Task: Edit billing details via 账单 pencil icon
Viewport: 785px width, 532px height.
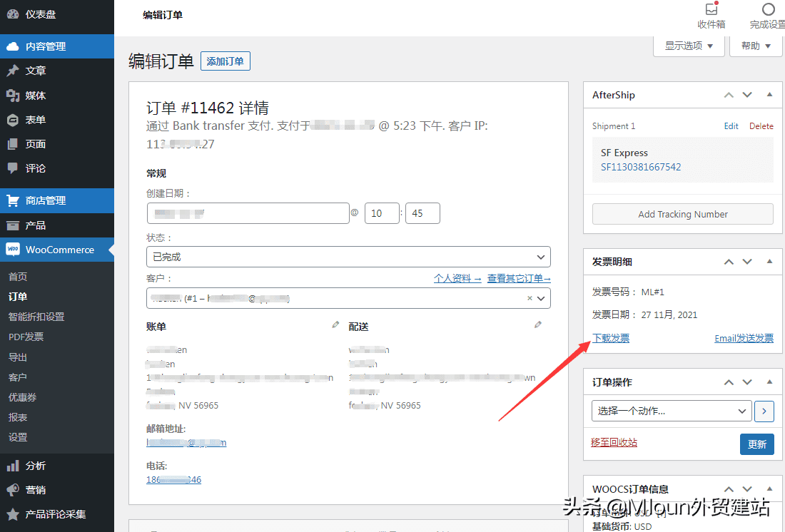Action: coord(335,324)
